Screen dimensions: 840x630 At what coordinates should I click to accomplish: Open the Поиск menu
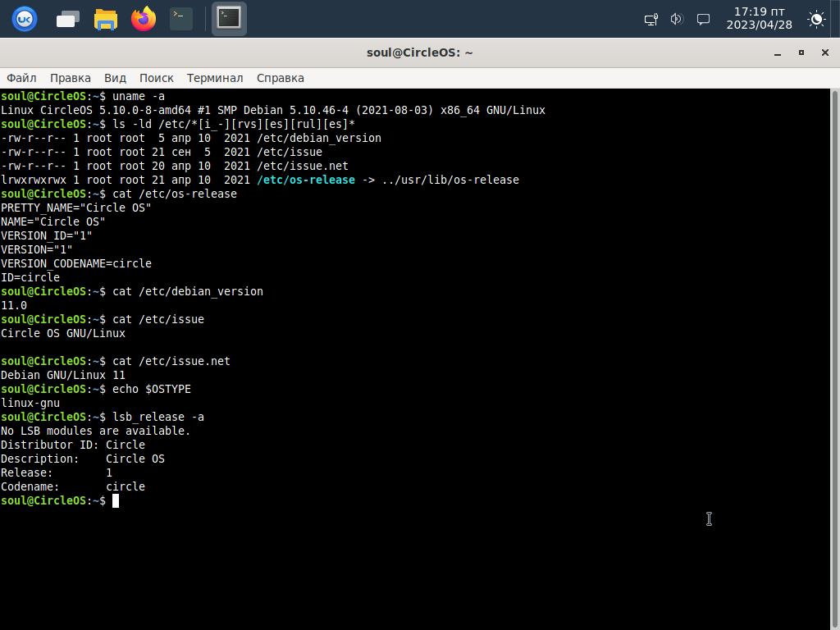(157, 78)
